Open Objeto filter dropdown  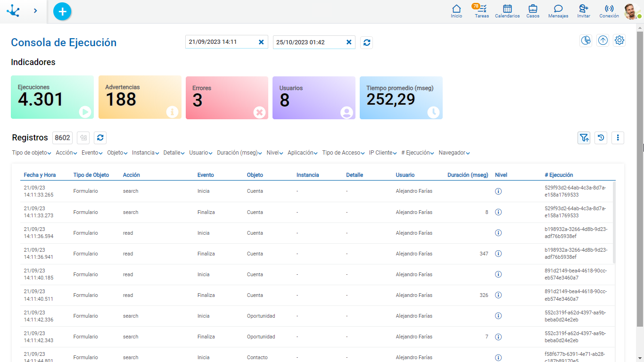click(117, 153)
